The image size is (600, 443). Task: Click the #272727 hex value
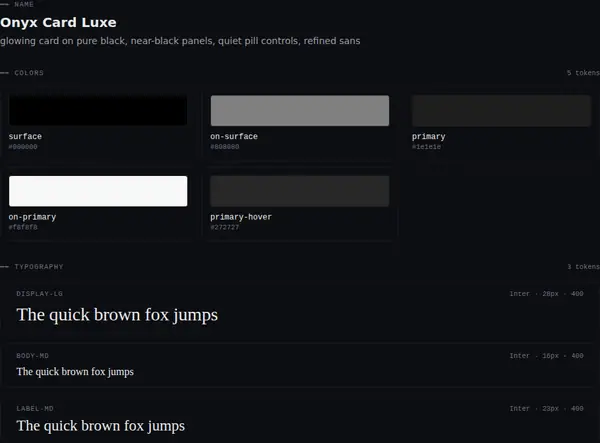pos(225,227)
